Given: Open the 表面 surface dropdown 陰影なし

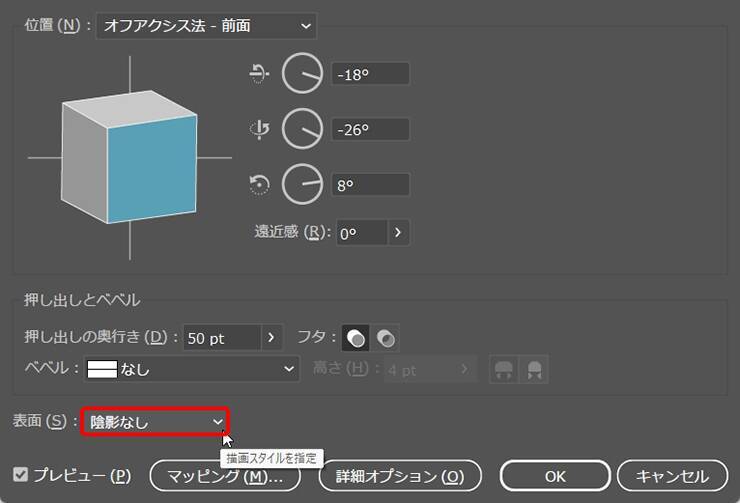Looking at the screenshot, I should pyautogui.click(x=155, y=422).
